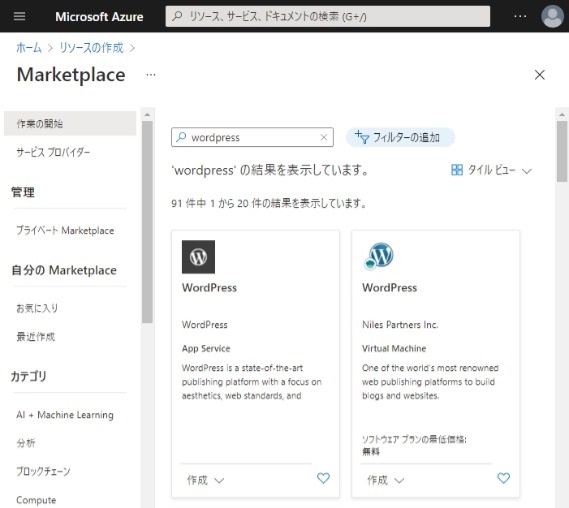Image resolution: width=569 pixels, height=508 pixels.
Task: Go to ホーム breadcrumb
Action: (29, 48)
